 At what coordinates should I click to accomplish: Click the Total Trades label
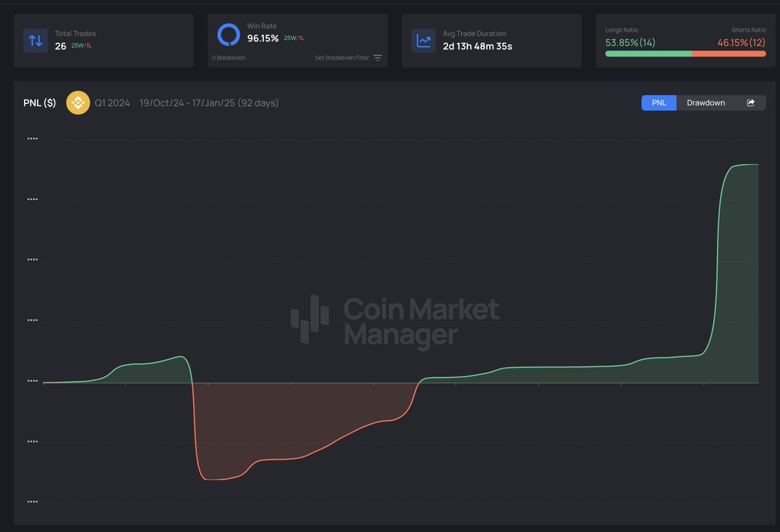coord(75,34)
